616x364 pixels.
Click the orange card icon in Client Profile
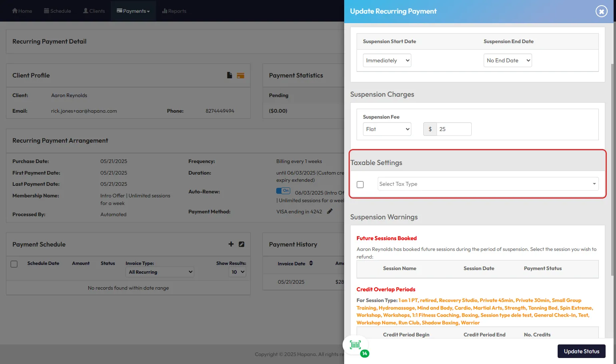[240, 76]
